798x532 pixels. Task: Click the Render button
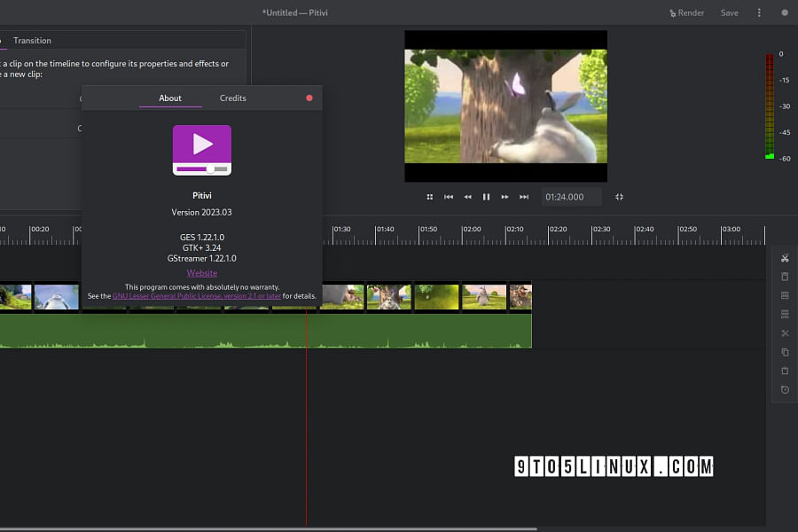[687, 12]
